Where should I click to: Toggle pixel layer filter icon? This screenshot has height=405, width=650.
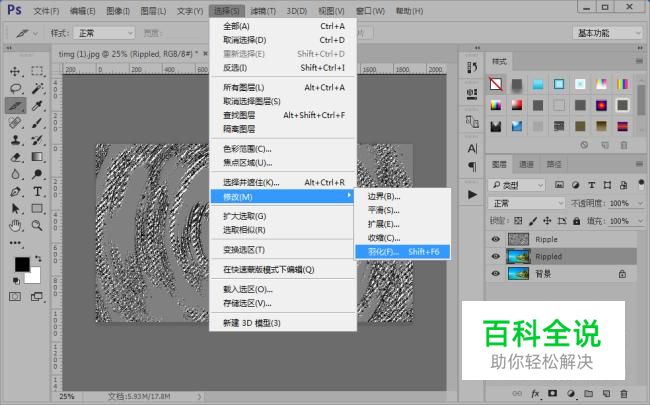(x=559, y=185)
